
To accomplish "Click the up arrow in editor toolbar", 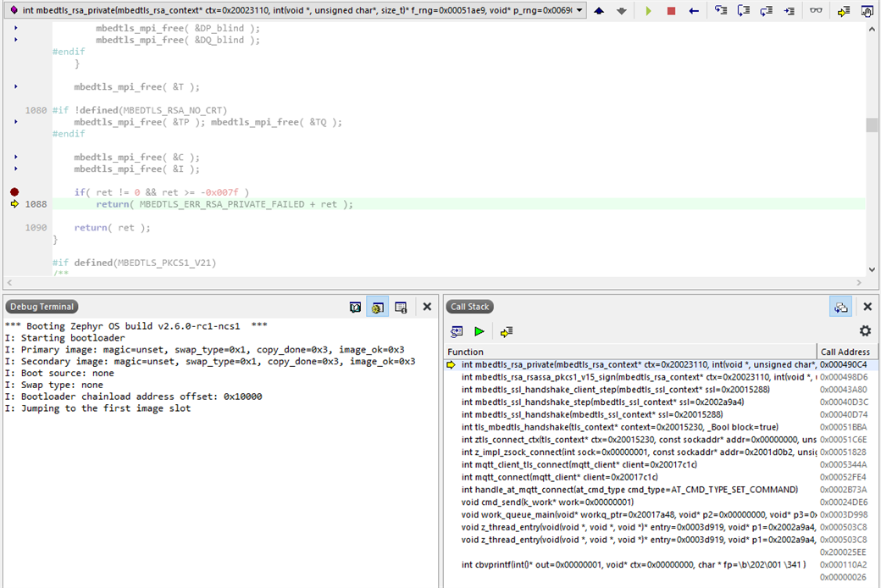I will click(599, 11).
